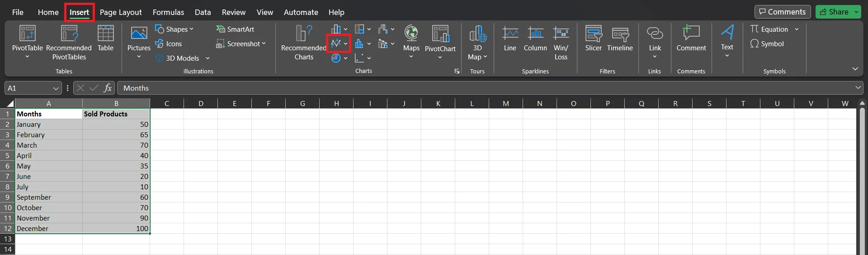Insert a Comment
The image size is (868, 255).
691,38
